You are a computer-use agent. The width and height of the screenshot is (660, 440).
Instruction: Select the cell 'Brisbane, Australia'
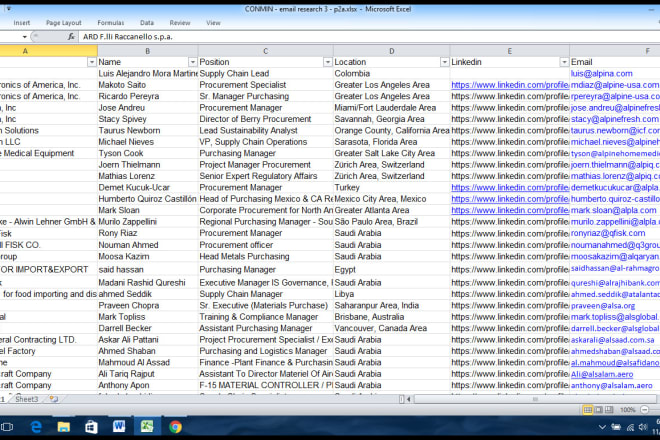pos(391,317)
